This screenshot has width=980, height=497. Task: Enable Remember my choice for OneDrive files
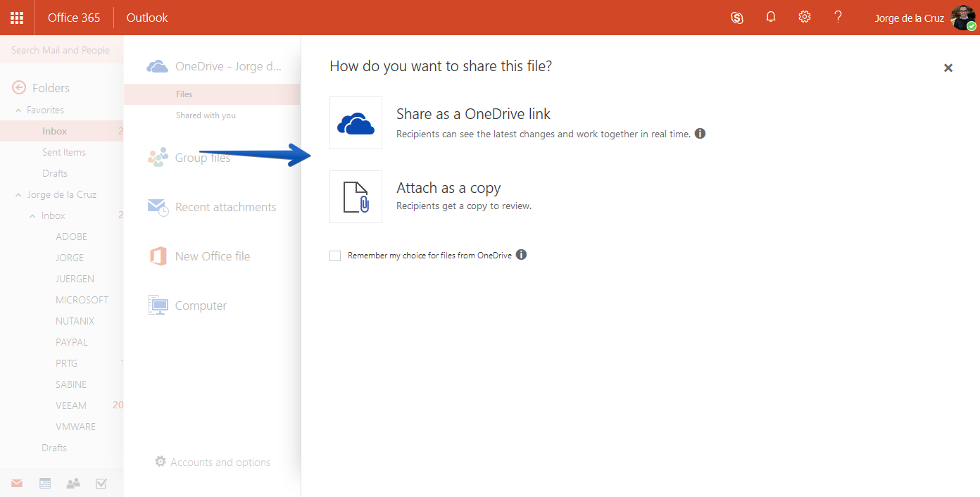click(335, 256)
